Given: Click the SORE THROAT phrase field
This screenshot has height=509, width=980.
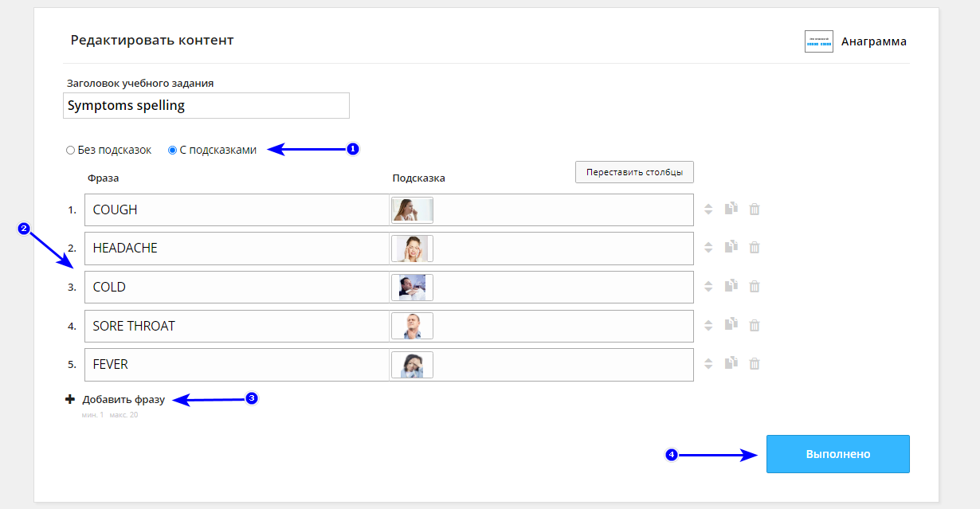Looking at the screenshot, I should pos(237,326).
